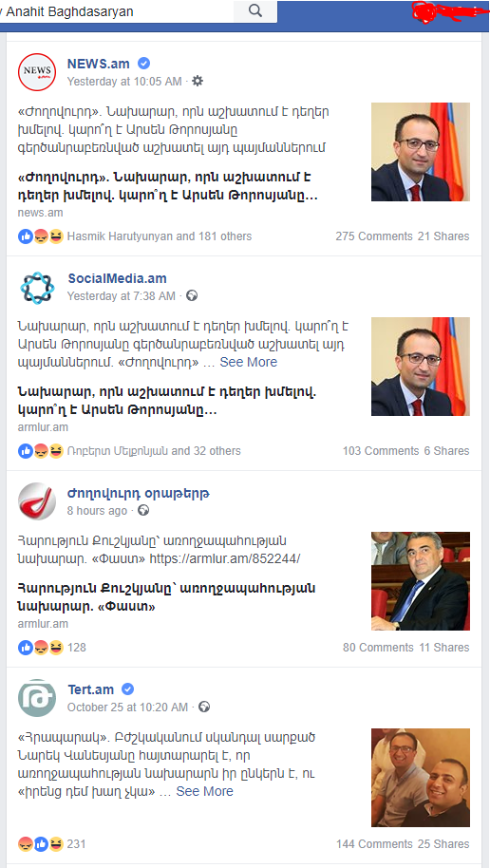Expand See More on Tert.am post
The image size is (490, 868).
205,792
